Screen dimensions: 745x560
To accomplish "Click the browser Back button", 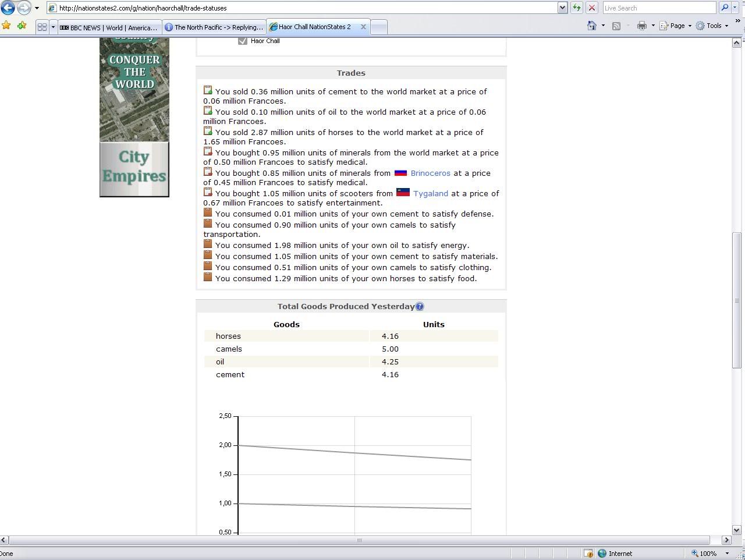I will [8, 8].
